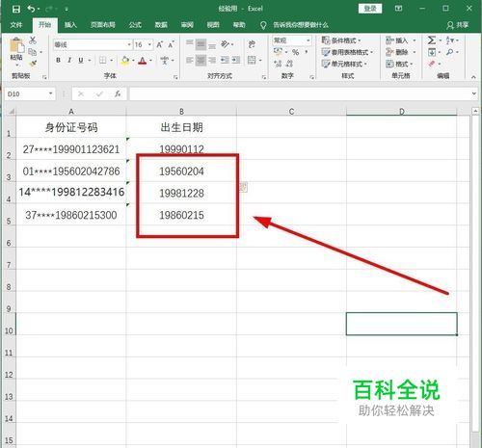Open the fill color dropdown arrow
Viewport: 482px width, 448px height.
click(133, 61)
